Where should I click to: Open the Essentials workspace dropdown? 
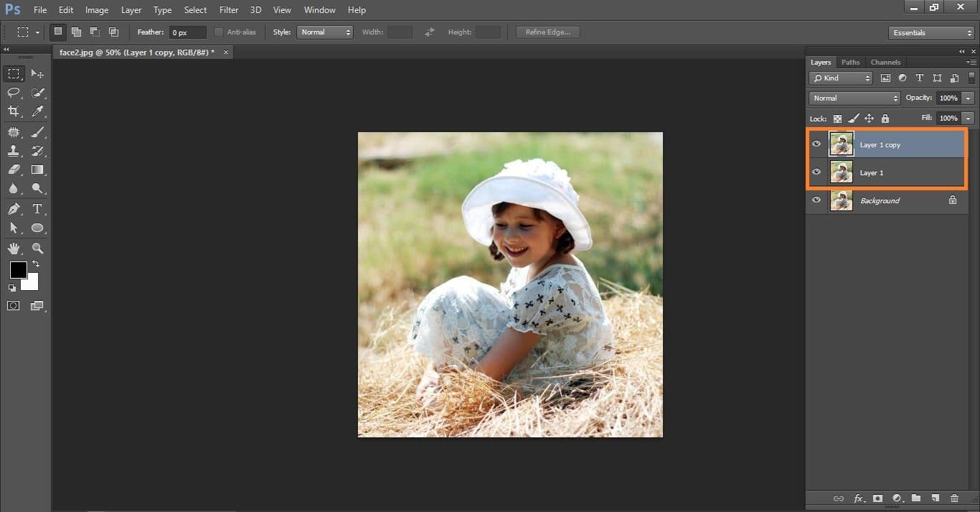coord(930,33)
